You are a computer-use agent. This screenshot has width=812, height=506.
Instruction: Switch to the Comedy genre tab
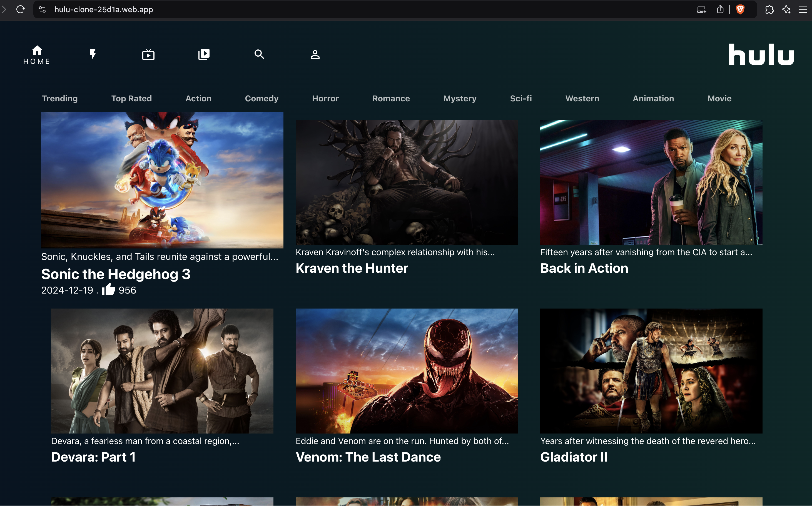click(x=262, y=98)
